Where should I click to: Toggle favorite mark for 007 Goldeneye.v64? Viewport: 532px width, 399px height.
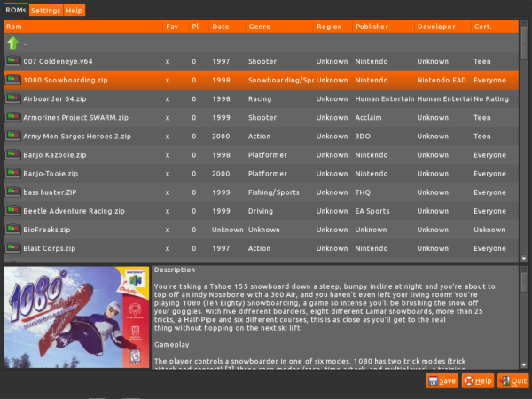pyautogui.click(x=168, y=62)
